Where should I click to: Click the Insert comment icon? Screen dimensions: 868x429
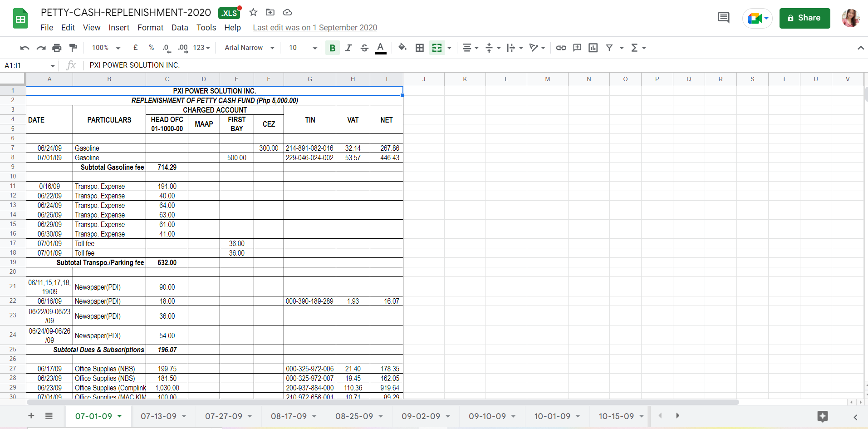click(x=577, y=48)
